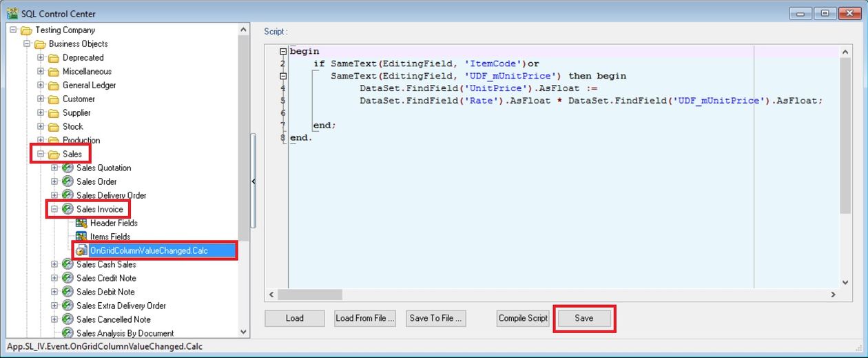Collapse the code block at line 1
This screenshot has width=868, height=358.
pyautogui.click(x=283, y=52)
